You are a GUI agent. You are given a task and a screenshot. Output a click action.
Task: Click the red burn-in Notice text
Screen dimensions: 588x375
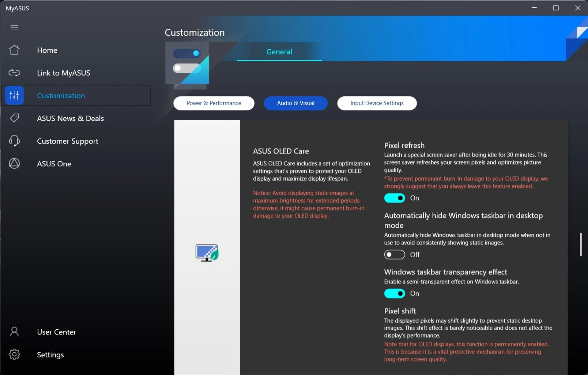309,204
